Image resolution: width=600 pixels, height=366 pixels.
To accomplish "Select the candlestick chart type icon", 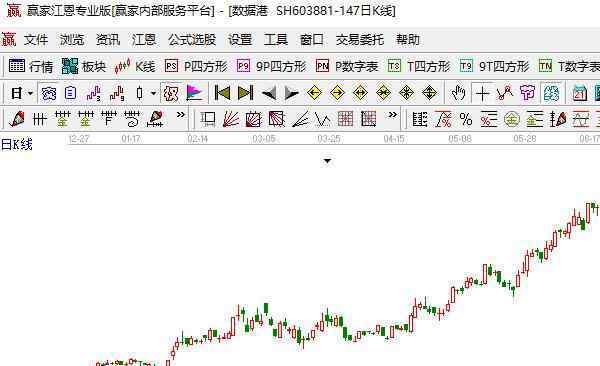I will (x=140, y=93).
